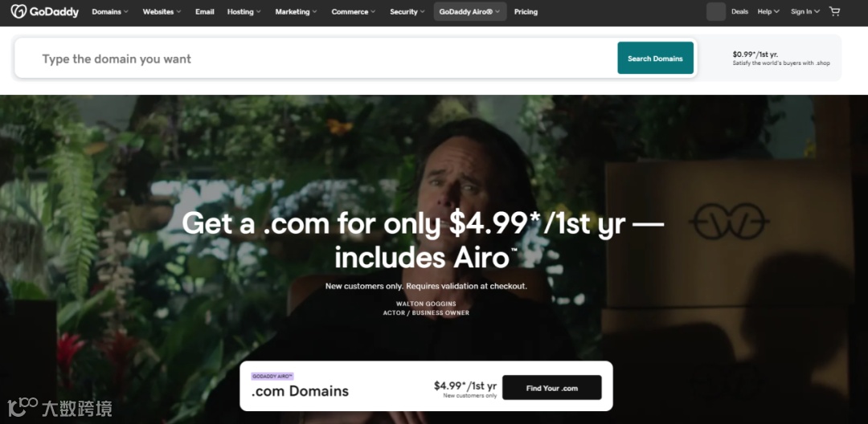Open the GoDaddy Airo menu
This screenshot has height=424, width=868.
(x=470, y=11)
